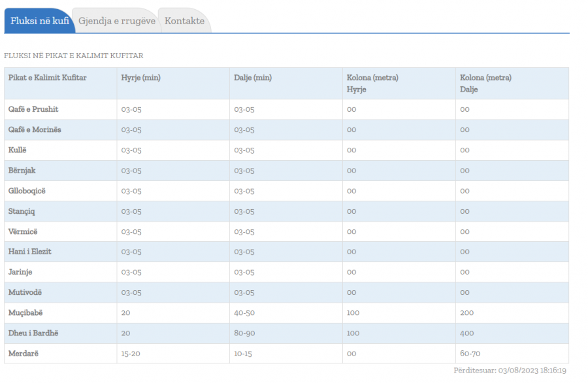Click the Pikat e Kalimit Kufitar header
Screen dimensions: 588x383
[x=47, y=78]
